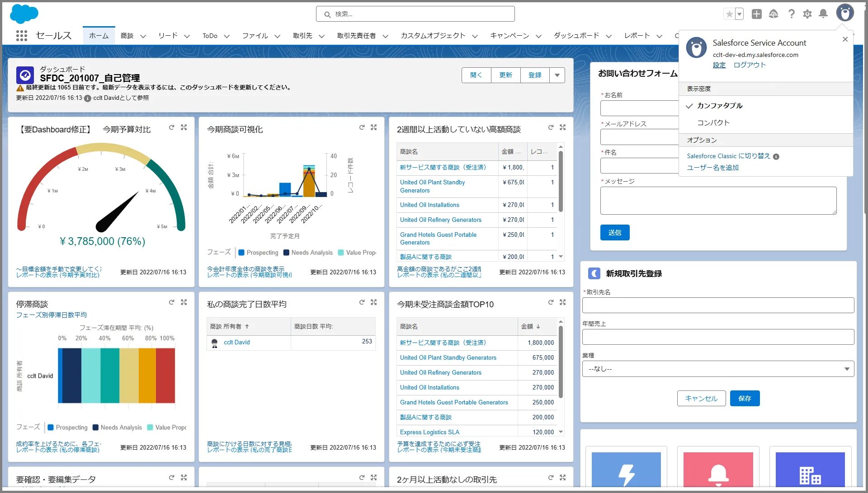Click the ログアウト link

(750, 65)
